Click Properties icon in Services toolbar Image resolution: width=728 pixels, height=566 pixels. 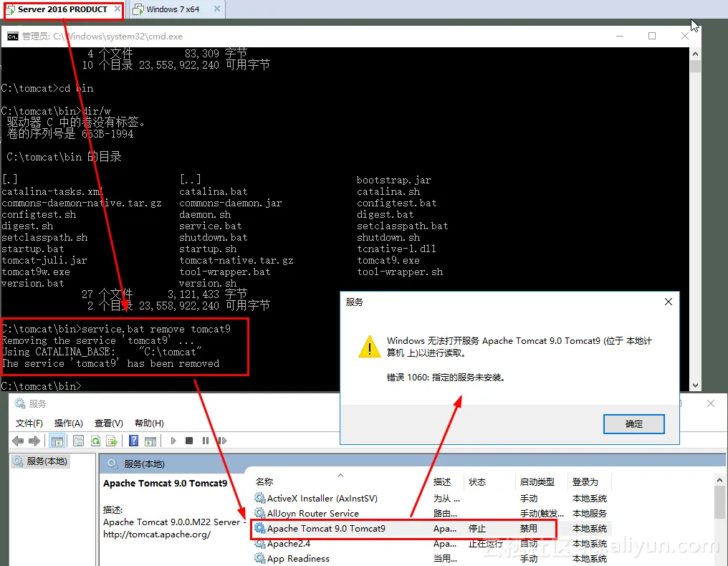tap(79, 441)
